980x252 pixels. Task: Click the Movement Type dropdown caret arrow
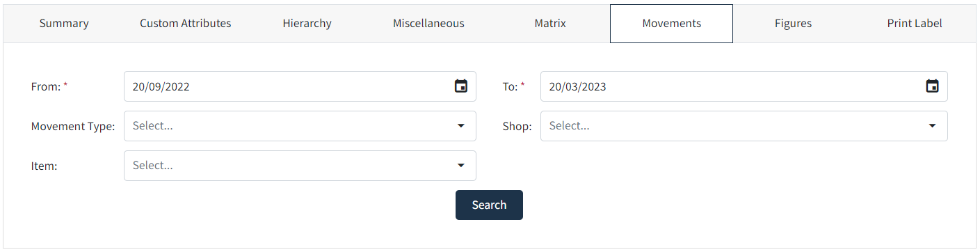tap(460, 126)
